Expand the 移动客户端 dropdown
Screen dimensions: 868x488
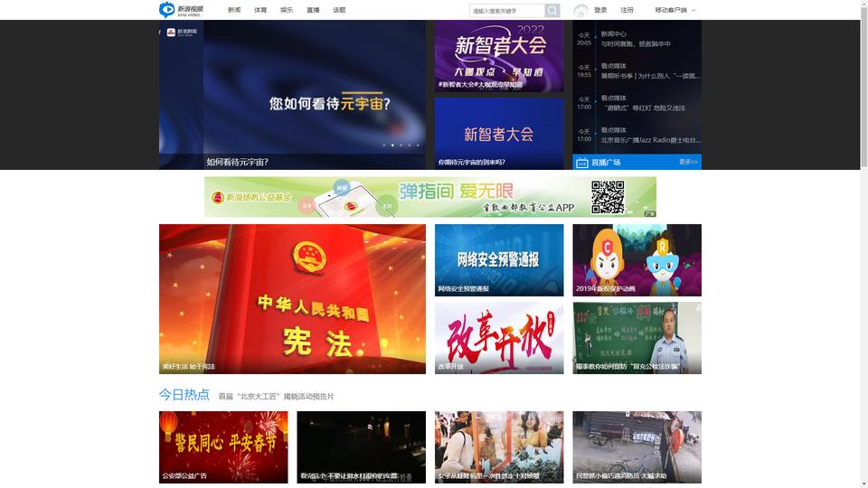[x=675, y=10]
